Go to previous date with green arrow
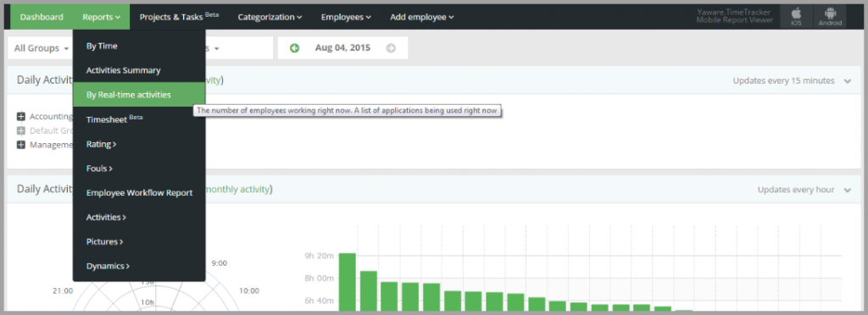Viewport: 868px width, 315px height. point(294,48)
